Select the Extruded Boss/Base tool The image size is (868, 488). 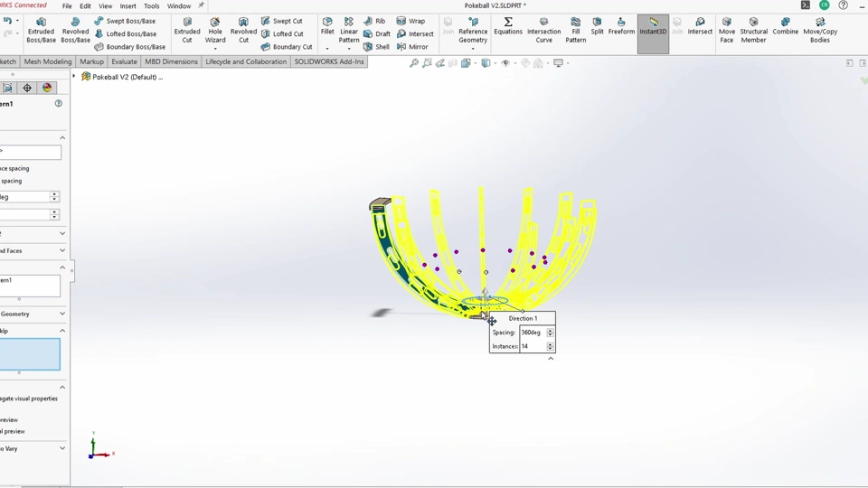point(41,31)
